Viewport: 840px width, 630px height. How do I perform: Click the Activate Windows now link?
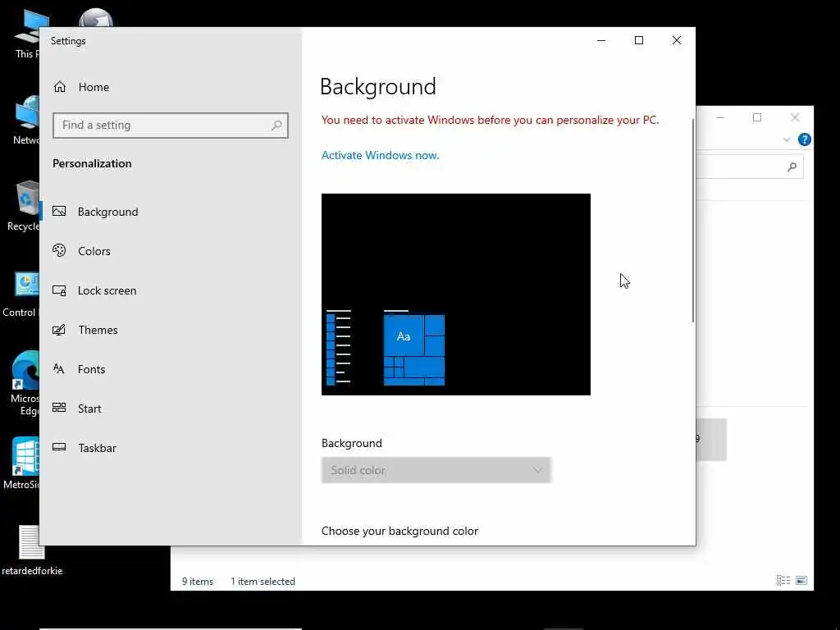[x=381, y=155]
